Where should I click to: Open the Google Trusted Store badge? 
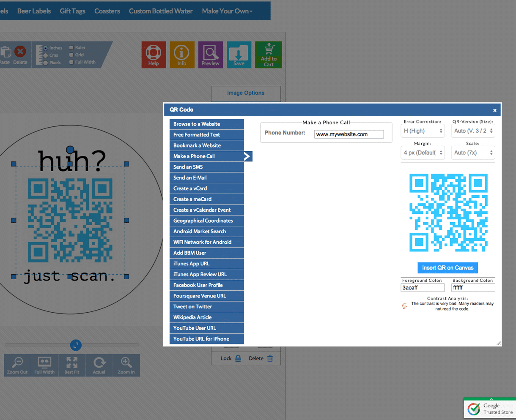point(490,409)
